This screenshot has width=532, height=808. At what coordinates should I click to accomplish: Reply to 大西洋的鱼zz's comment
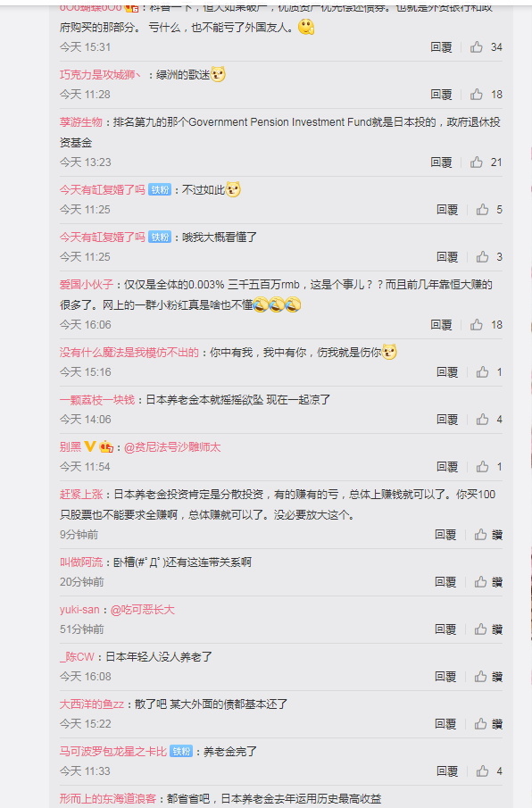[x=445, y=724]
